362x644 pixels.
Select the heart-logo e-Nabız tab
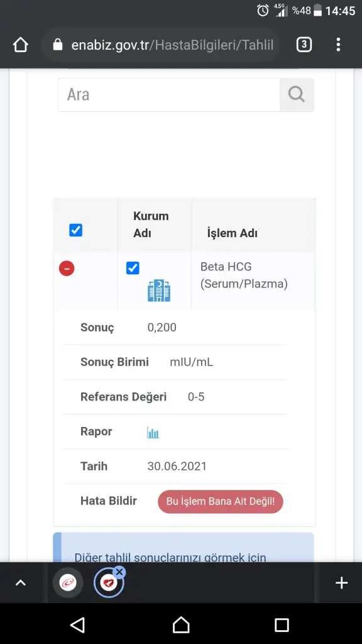[x=109, y=583]
